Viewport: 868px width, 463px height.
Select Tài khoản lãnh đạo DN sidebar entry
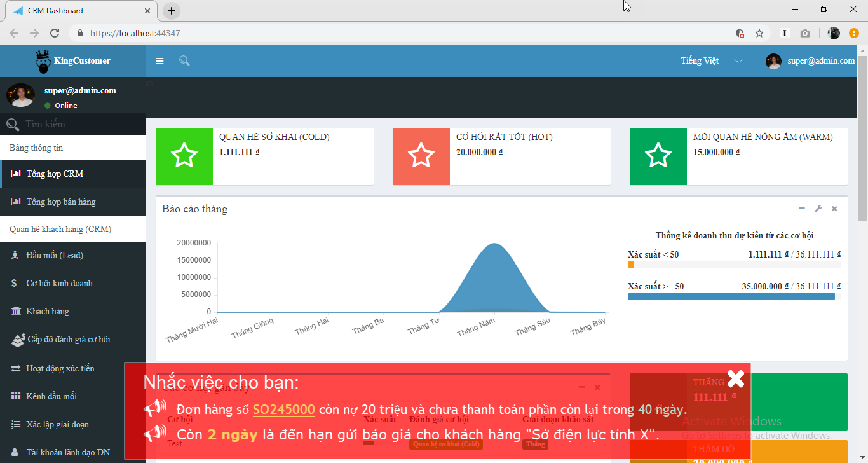click(73, 452)
